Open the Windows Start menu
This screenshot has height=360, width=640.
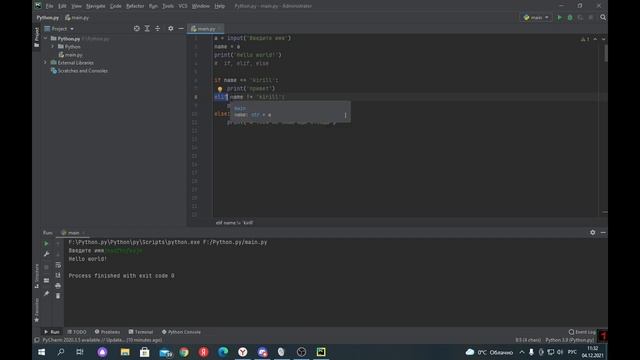pos(42,352)
